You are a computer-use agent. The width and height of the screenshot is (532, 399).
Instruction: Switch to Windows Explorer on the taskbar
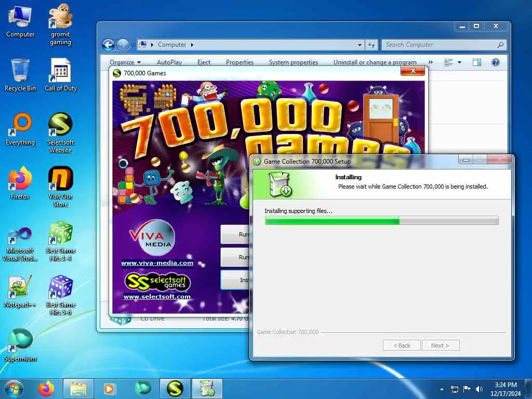[78, 389]
